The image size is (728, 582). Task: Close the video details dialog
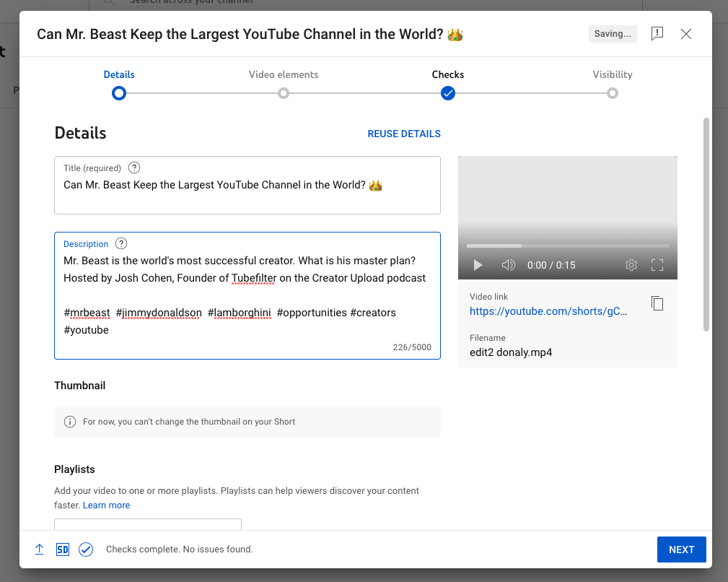[685, 34]
